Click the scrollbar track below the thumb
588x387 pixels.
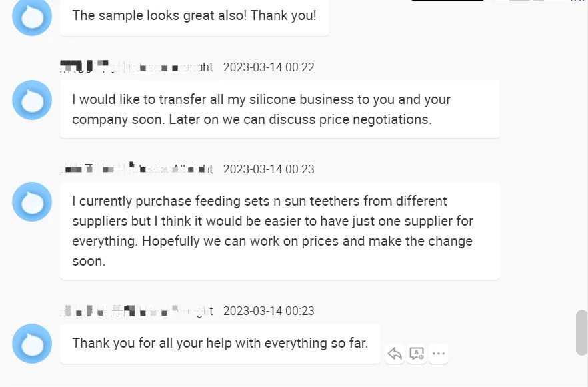click(581, 372)
